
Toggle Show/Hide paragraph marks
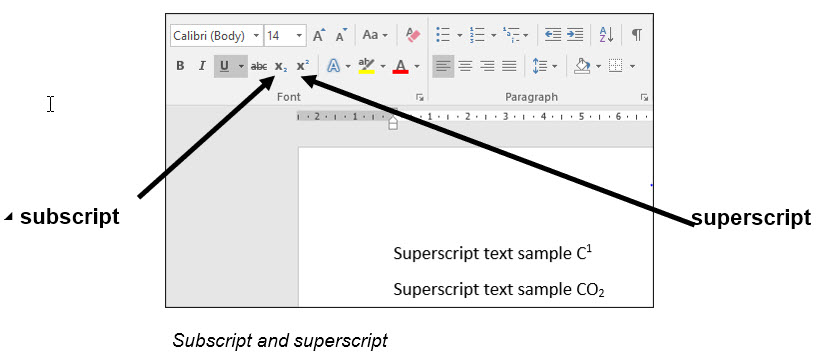tap(637, 35)
